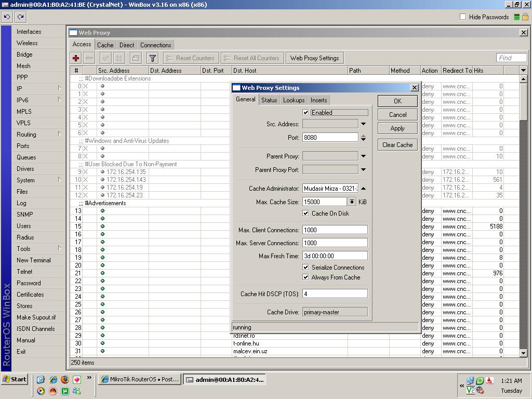Expand the Src. Address field arrow
Viewport: 532px width, 399px height.
click(x=363, y=124)
